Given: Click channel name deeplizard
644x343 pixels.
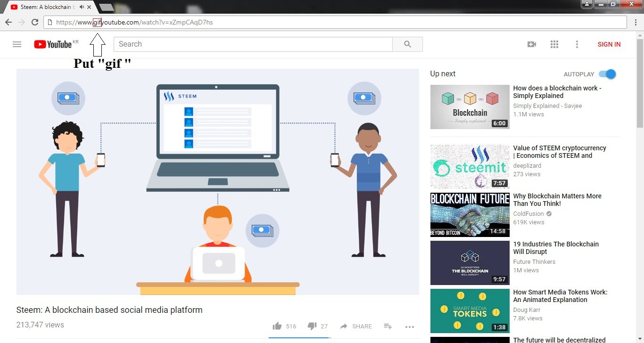Looking at the screenshot, I should pyautogui.click(x=527, y=166).
